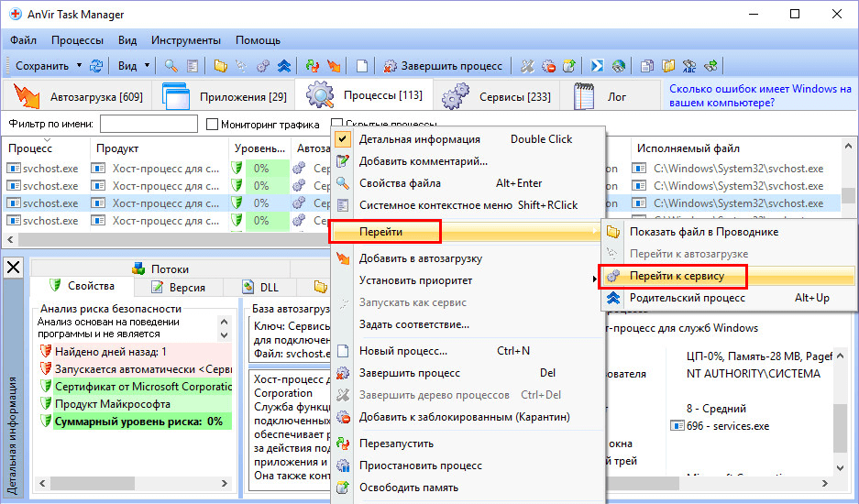Viewport: 859px width, 504px height.
Task: Expand the Установить приоритет submenu
Action: pyautogui.click(x=415, y=280)
